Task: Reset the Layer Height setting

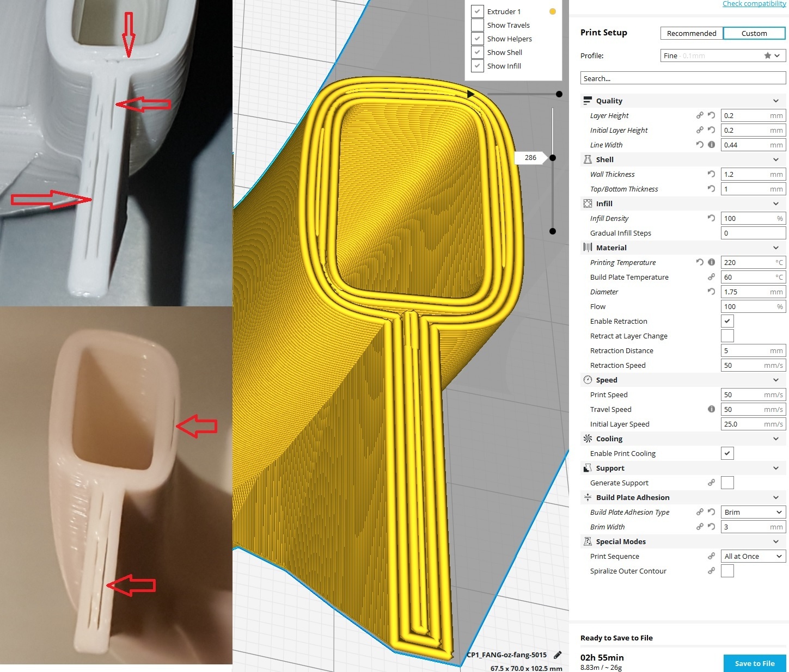Action: (x=711, y=115)
